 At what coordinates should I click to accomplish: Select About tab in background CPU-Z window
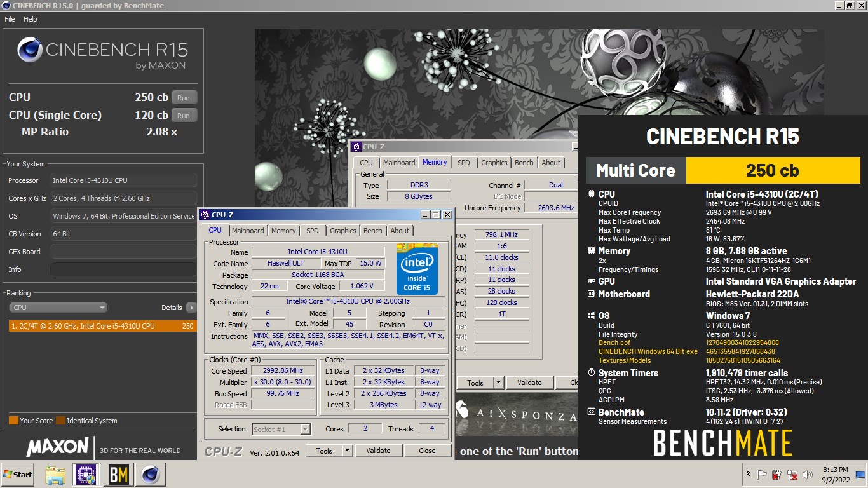click(x=551, y=163)
